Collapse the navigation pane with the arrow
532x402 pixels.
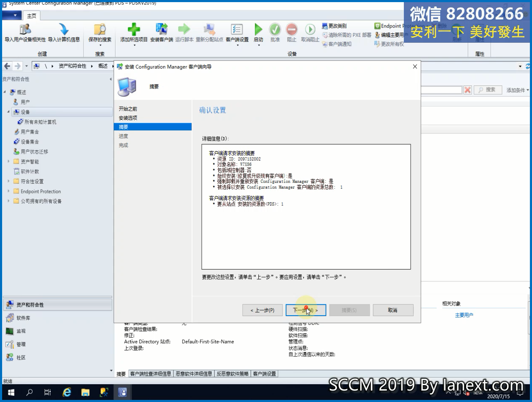tap(111, 79)
